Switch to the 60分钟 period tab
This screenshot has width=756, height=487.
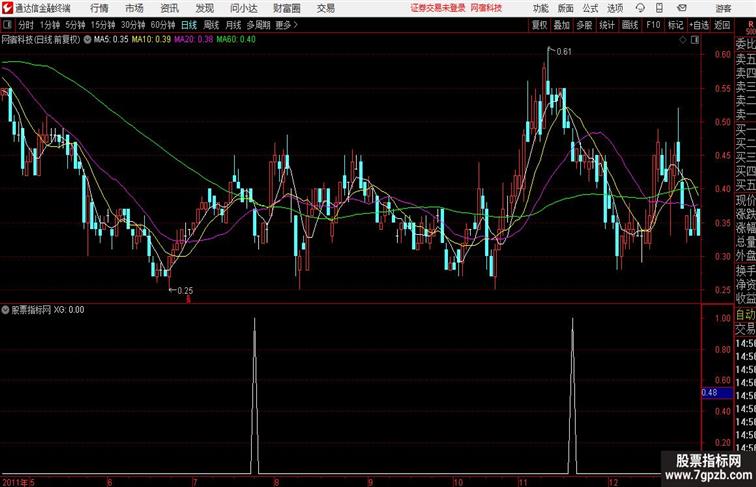(x=163, y=25)
